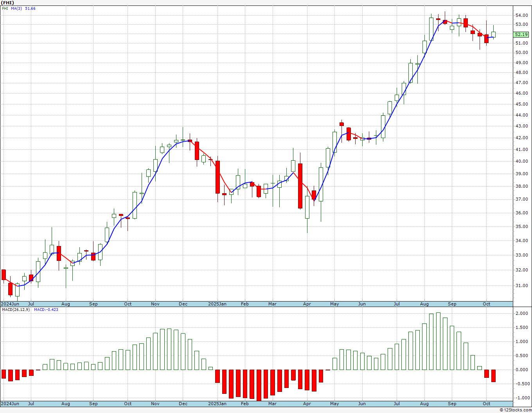The image size is (532, 413).
Task: Click 2025Jan on the MACD panel date axis
Action: (x=217, y=404)
